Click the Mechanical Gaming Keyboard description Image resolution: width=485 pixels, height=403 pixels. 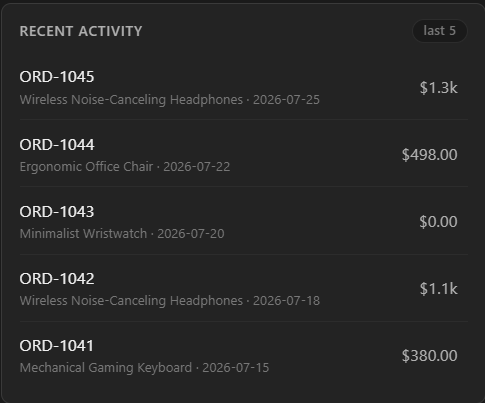[106, 368]
